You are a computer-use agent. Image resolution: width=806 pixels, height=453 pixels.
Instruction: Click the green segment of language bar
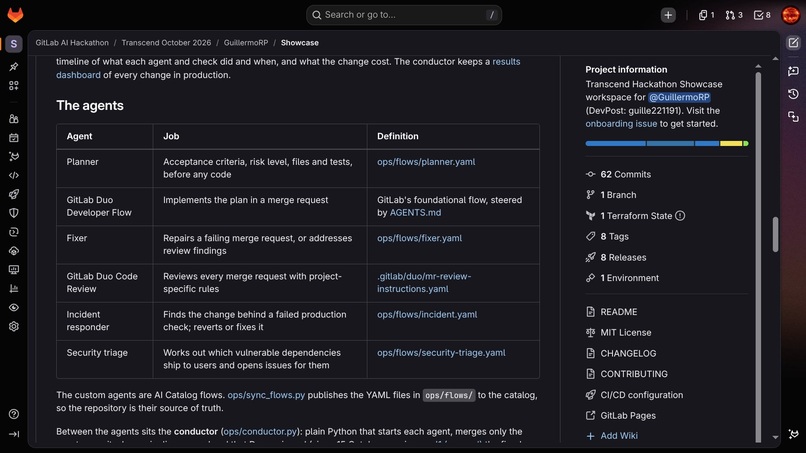(x=746, y=143)
